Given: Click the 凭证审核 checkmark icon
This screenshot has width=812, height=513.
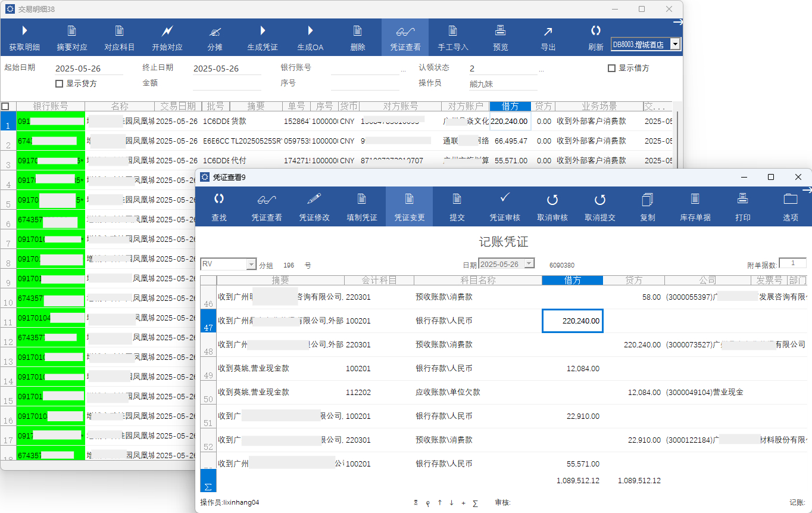Looking at the screenshot, I should coord(505,198).
